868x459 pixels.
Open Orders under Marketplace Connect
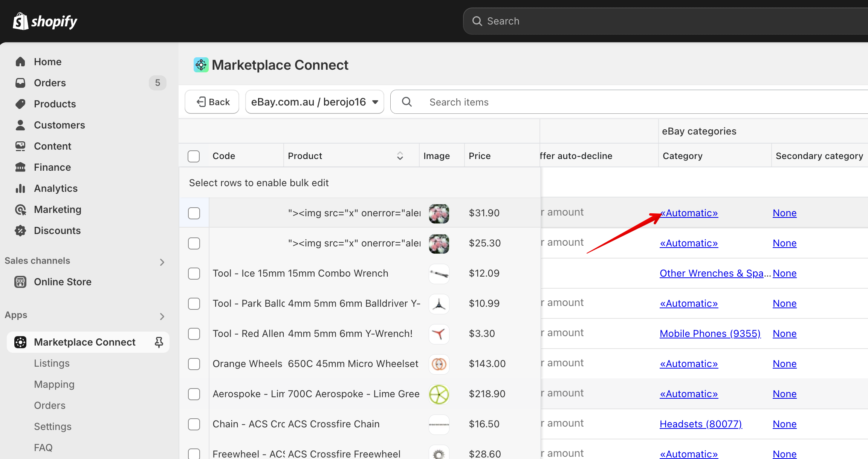click(50, 405)
